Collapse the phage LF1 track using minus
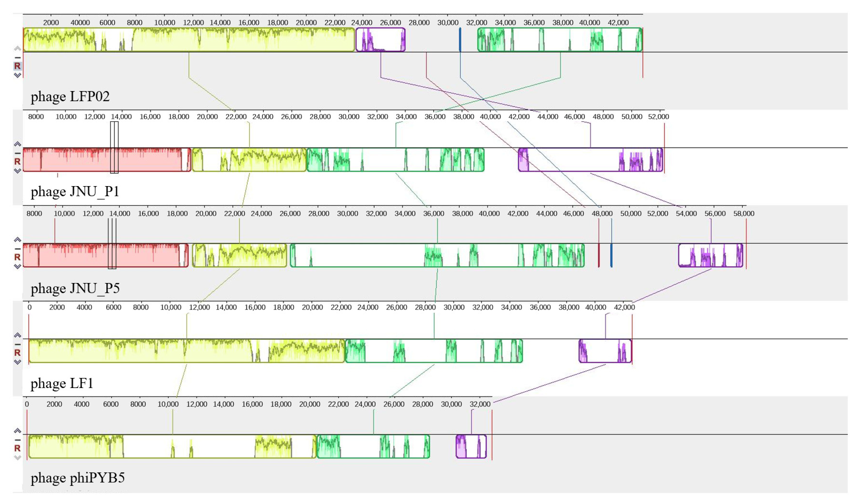 (x=17, y=344)
